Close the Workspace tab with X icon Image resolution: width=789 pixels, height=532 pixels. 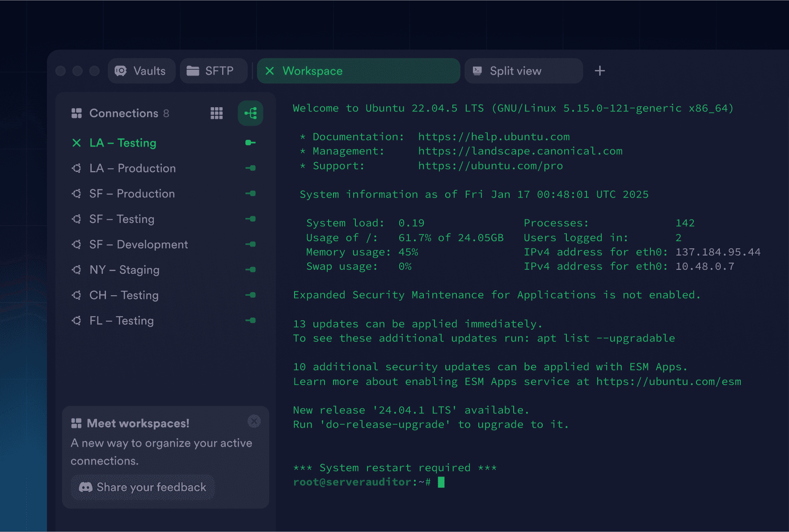click(x=270, y=71)
